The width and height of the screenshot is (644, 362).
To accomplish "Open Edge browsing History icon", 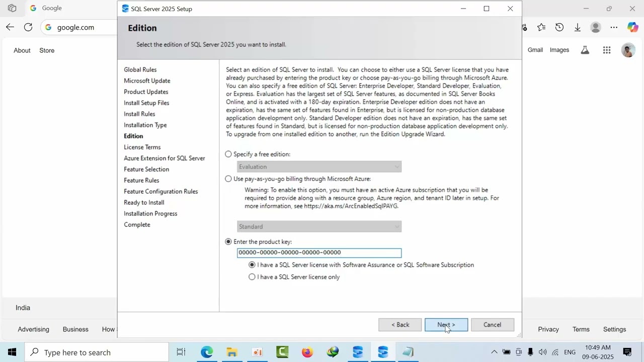I will [559, 27].
